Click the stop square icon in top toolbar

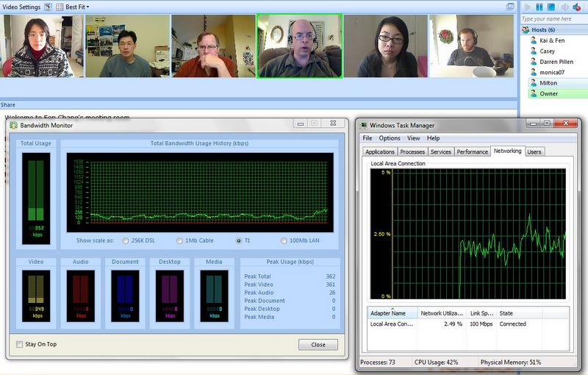(x=551, y=7)
